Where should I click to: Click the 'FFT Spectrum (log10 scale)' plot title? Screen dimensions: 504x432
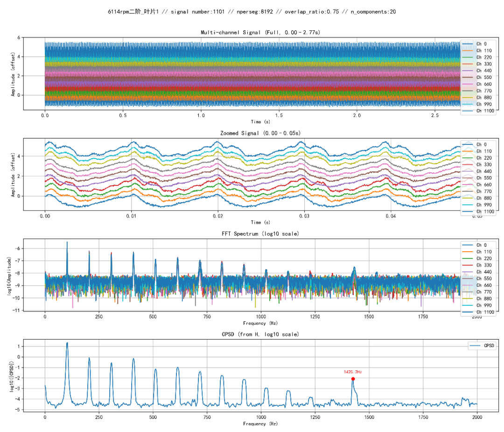(x=260, y=234)
